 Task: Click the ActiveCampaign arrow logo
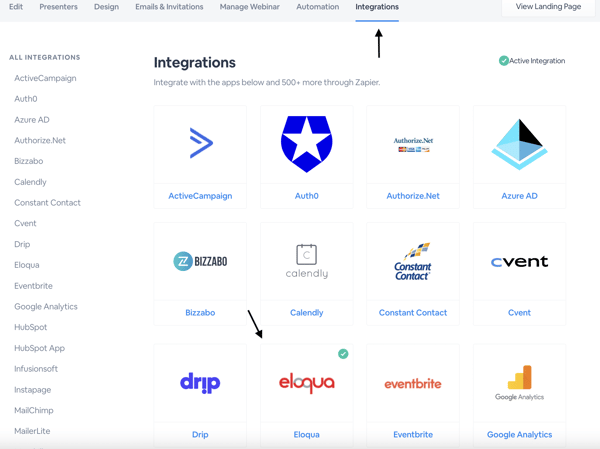coord(201,143)
